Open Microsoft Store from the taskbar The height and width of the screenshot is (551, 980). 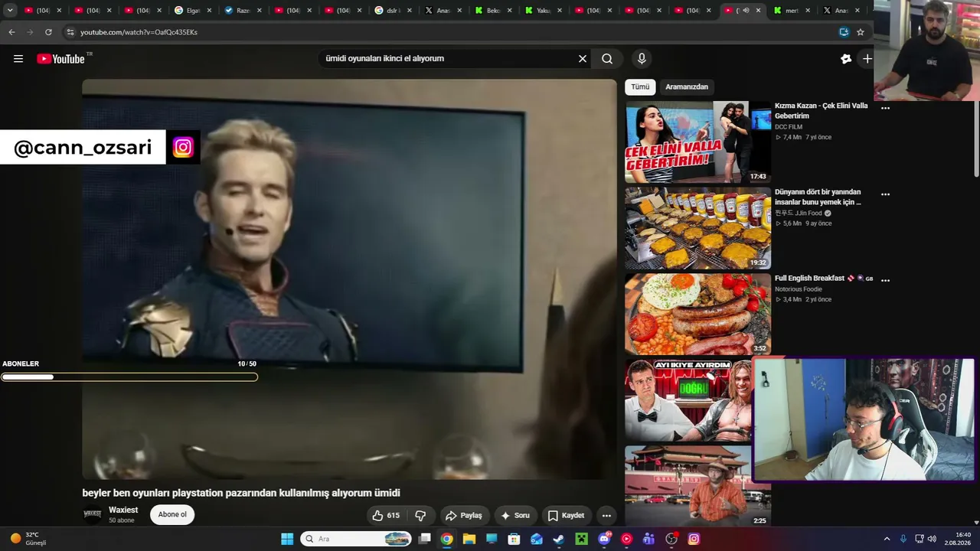point(514,539)
